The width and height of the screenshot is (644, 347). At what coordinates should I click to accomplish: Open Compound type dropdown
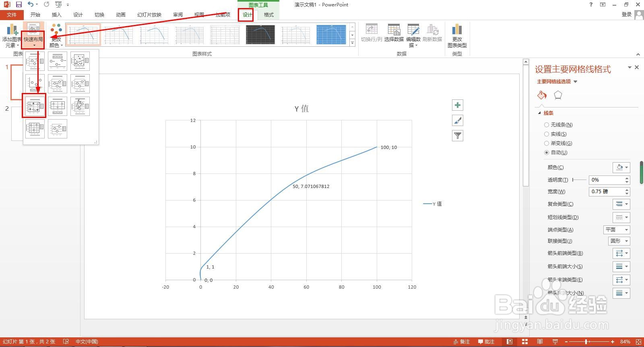(621, 204)
